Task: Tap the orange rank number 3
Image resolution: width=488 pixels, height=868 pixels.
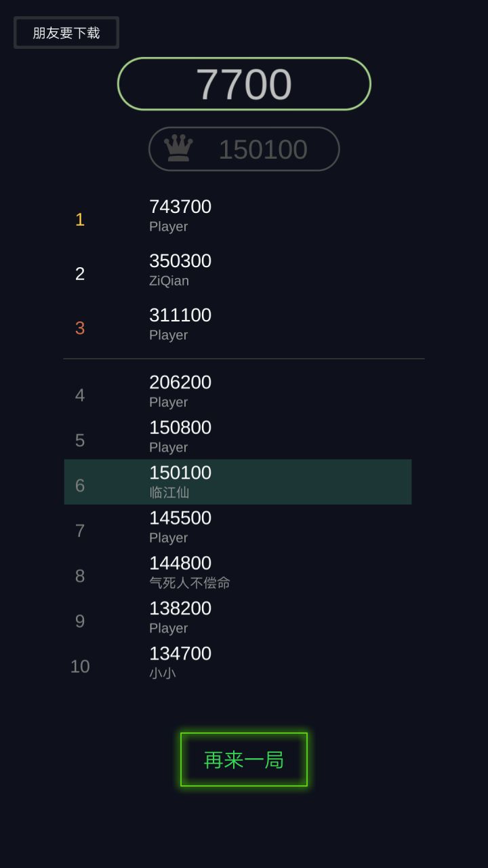Action: 80,328
